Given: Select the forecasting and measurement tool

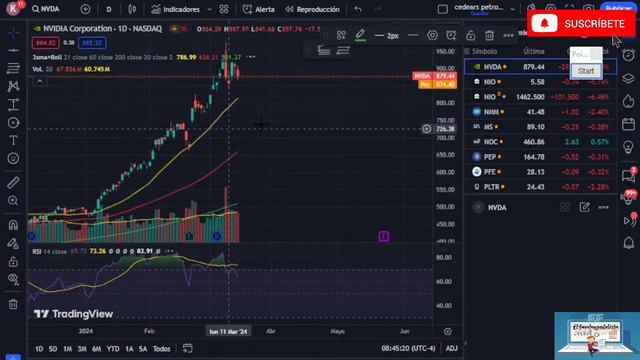Looking at the screenshot, I should [x=13, y=104].
